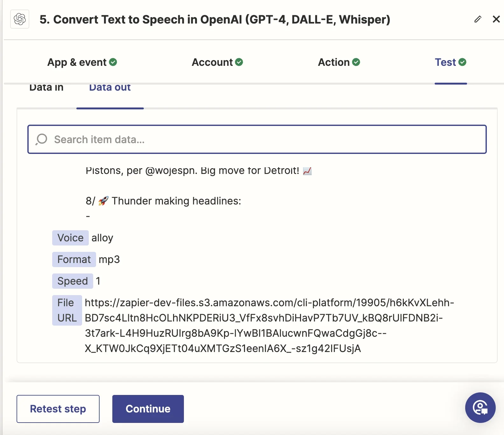Open the Account tab
504x435 pixels.
pos(217,62)
